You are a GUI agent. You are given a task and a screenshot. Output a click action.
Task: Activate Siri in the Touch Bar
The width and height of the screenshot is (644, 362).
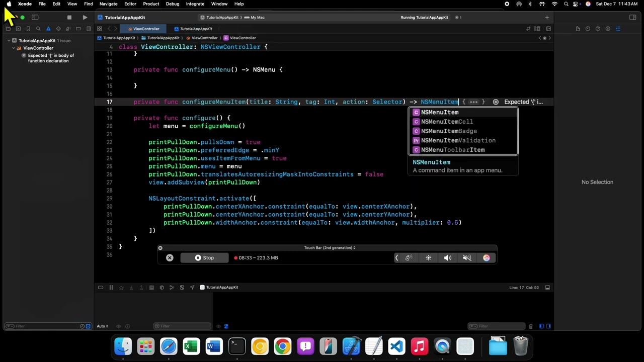[486, 258]
